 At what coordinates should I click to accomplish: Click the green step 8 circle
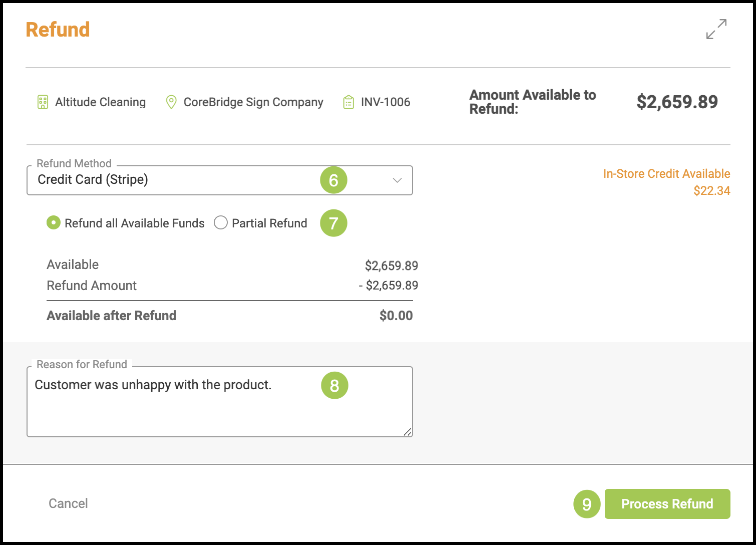click(334, 386)
